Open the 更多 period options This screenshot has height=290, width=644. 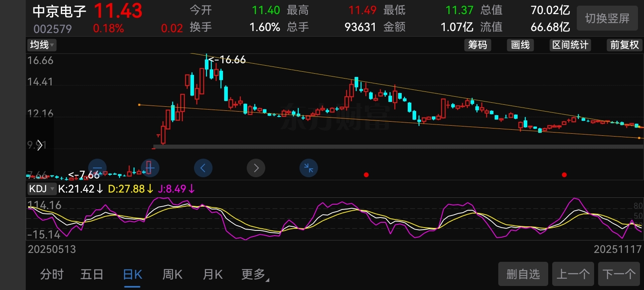(255, 275)
